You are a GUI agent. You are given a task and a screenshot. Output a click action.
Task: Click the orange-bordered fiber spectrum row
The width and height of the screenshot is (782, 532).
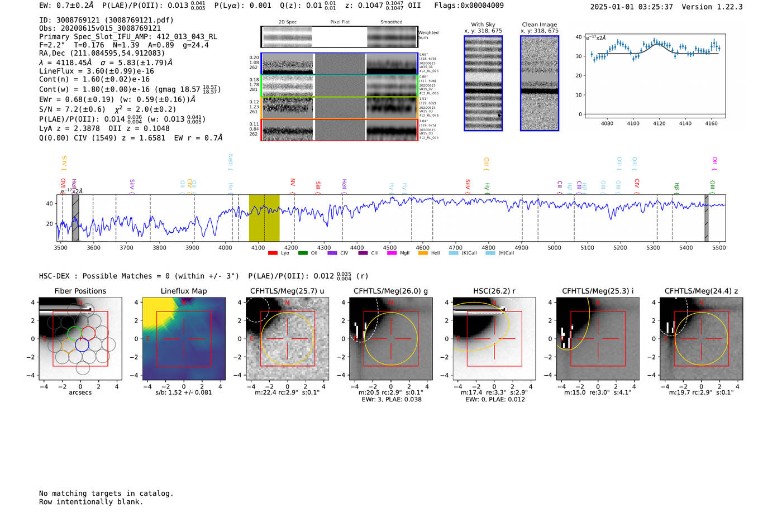[339, 108]
